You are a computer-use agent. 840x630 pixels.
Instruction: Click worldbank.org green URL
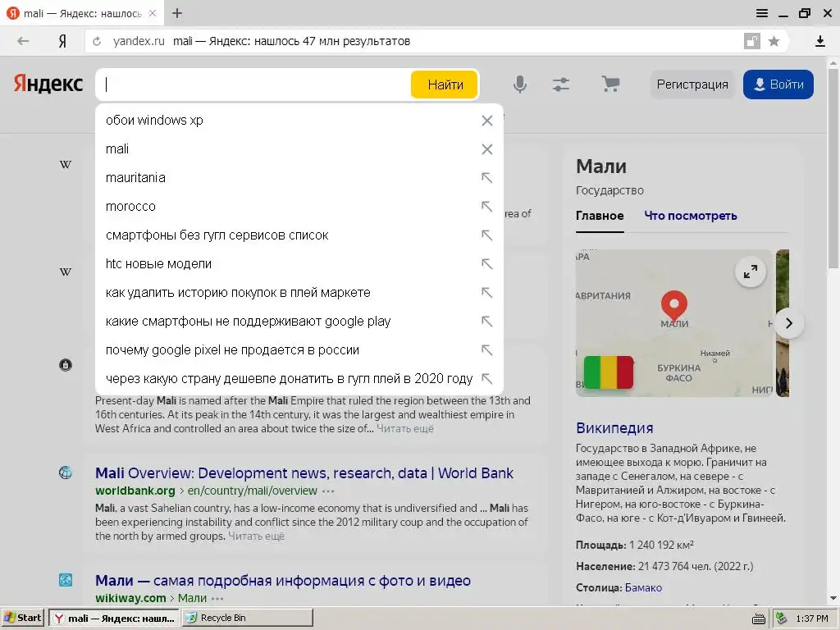[x=135, y=491]
